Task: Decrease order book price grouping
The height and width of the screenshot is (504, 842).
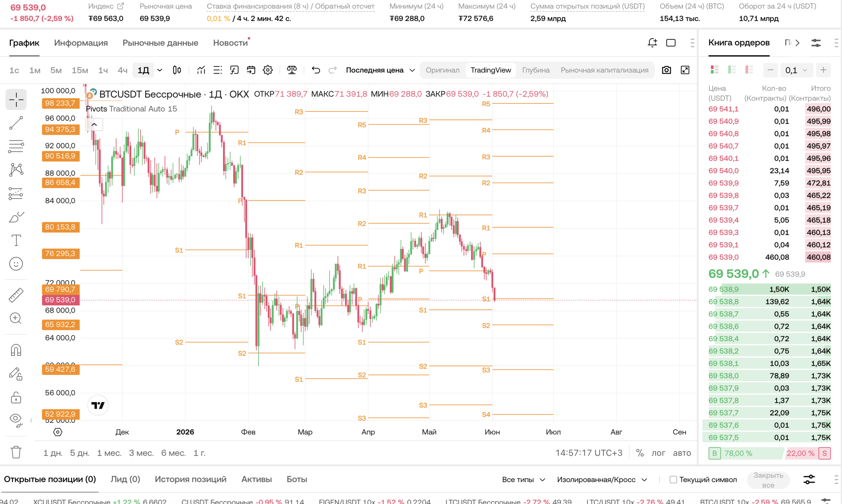Action: point(770,70)
